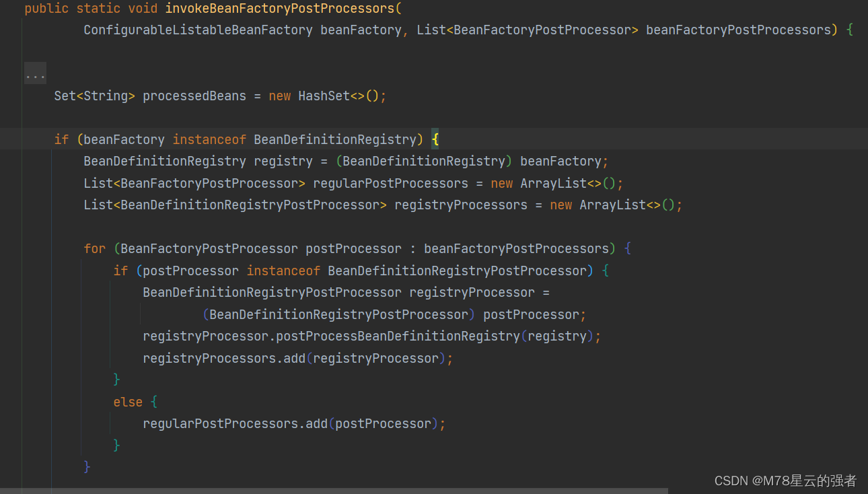Click beanFactoryPostProcessors inside the for loop header

(x=517, y=249)
